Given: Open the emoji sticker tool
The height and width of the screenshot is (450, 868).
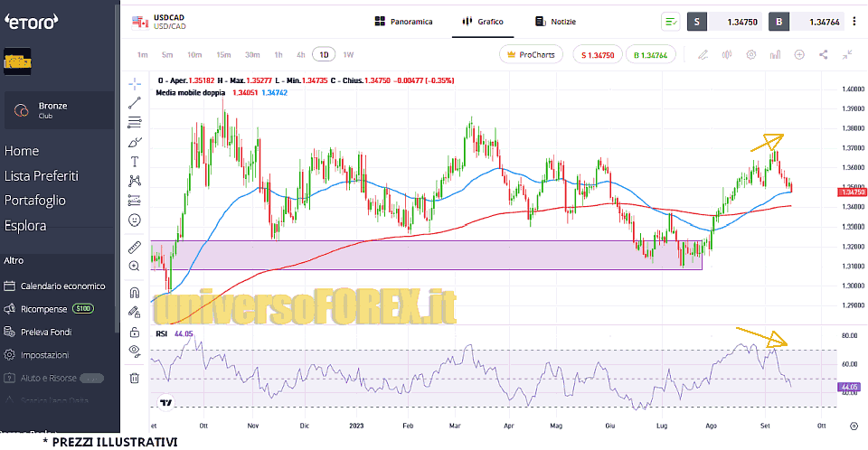Looking at the screenshot, I should (x=135, y=220).
